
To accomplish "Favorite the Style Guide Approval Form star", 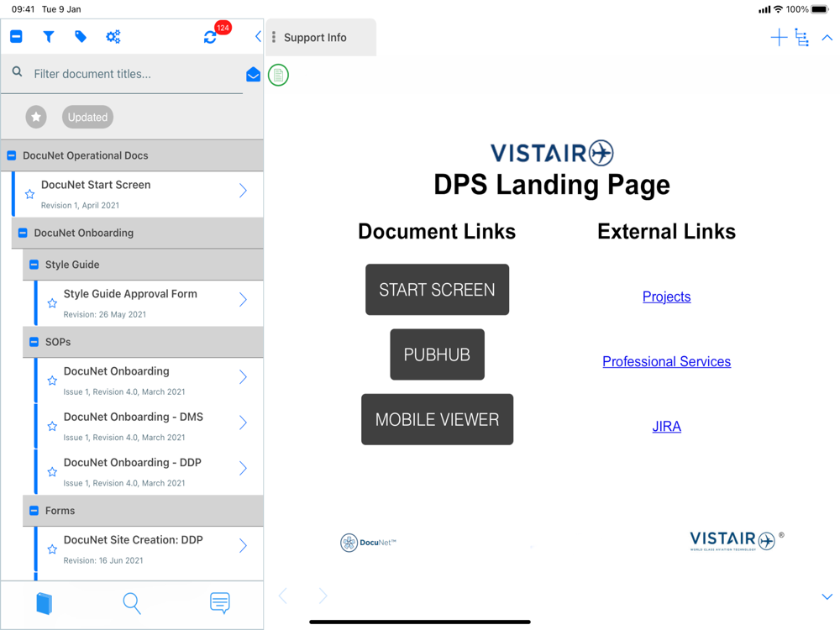I will tap(52, 303).
